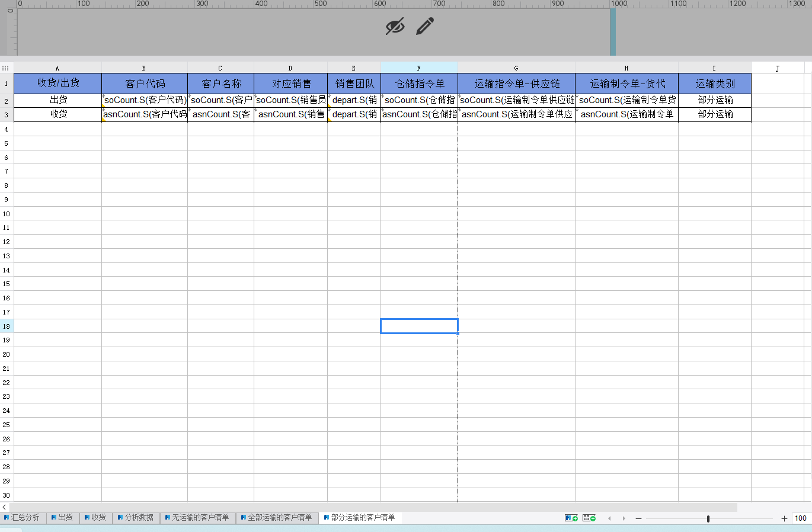Select the column F header
Image resolution: width=812 pixels, height=532 pixels.
point(419,68)
